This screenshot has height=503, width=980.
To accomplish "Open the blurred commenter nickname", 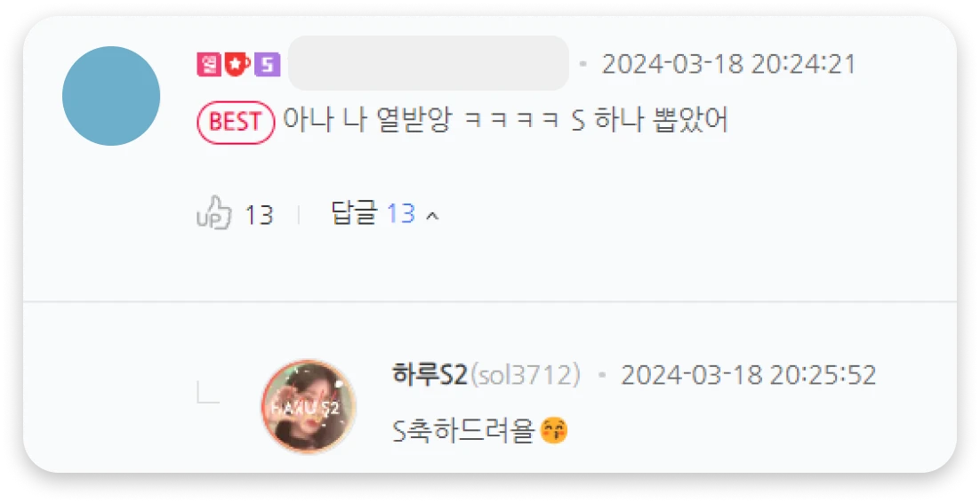I will (428, 63).
